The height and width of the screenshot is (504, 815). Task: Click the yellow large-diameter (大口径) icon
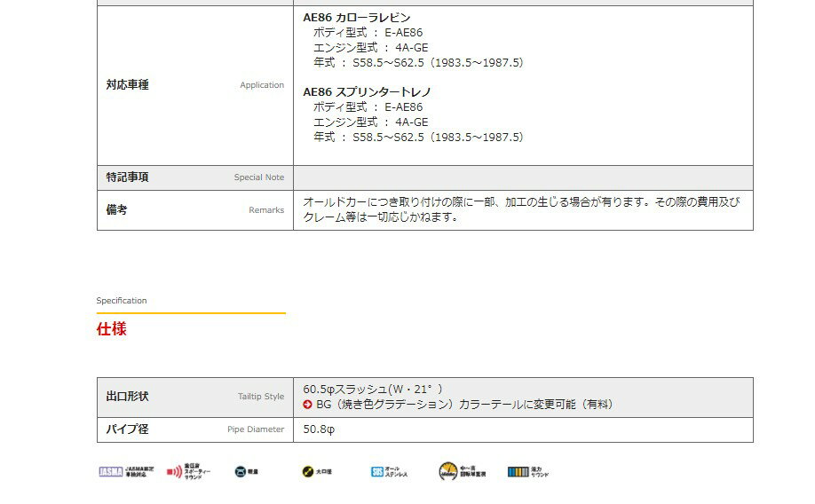click(307, 471)
